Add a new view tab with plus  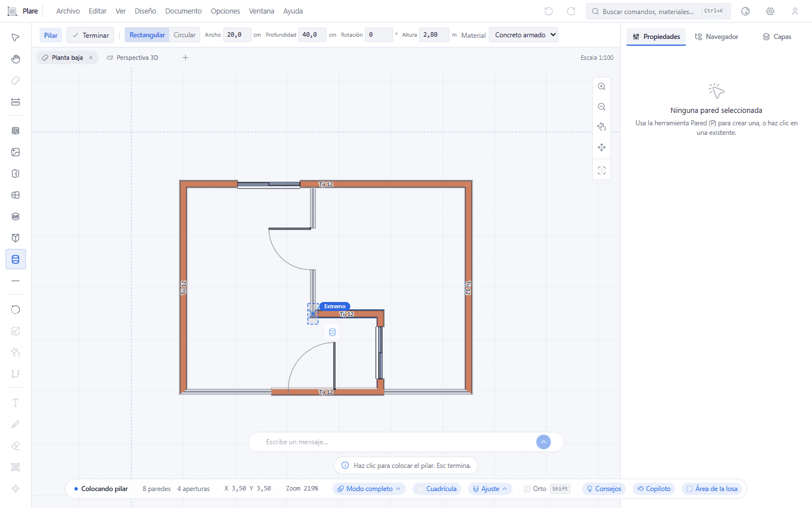pos(186,58)
